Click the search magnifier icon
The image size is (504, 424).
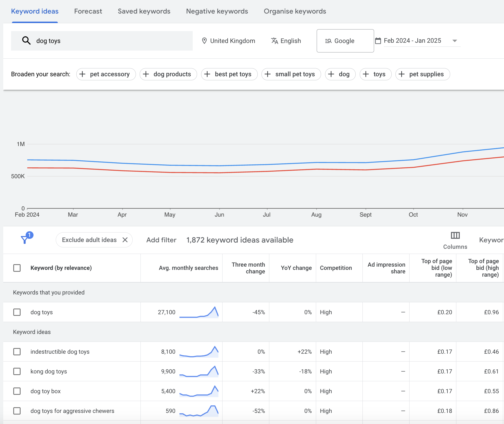26,41
